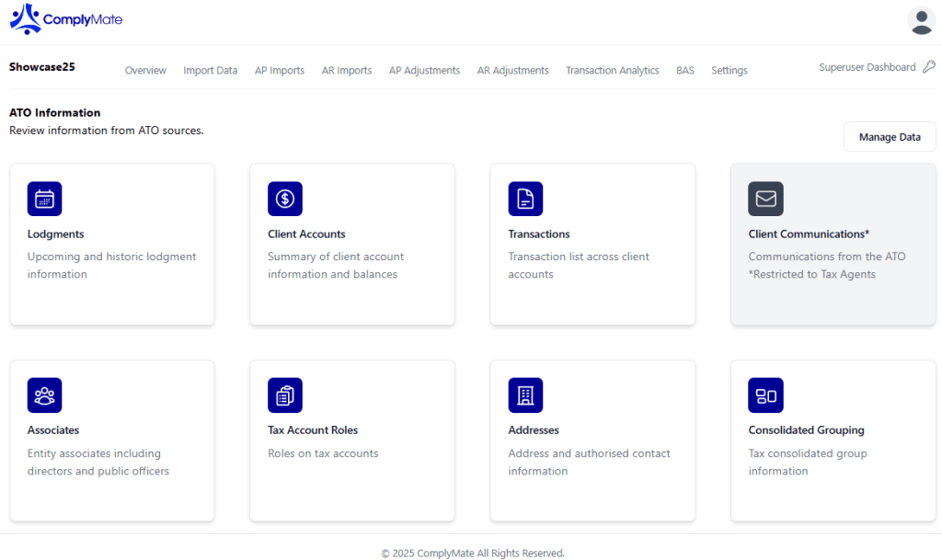This screenshot has width=942, height=560.
Task: Click the Consolidated Grouping icon
Action: (765, 395)
